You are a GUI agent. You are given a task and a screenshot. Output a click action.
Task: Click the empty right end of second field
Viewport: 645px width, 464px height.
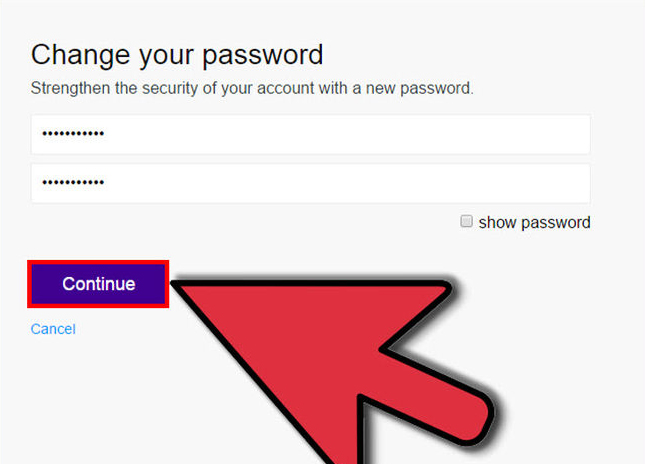point(540,184)
